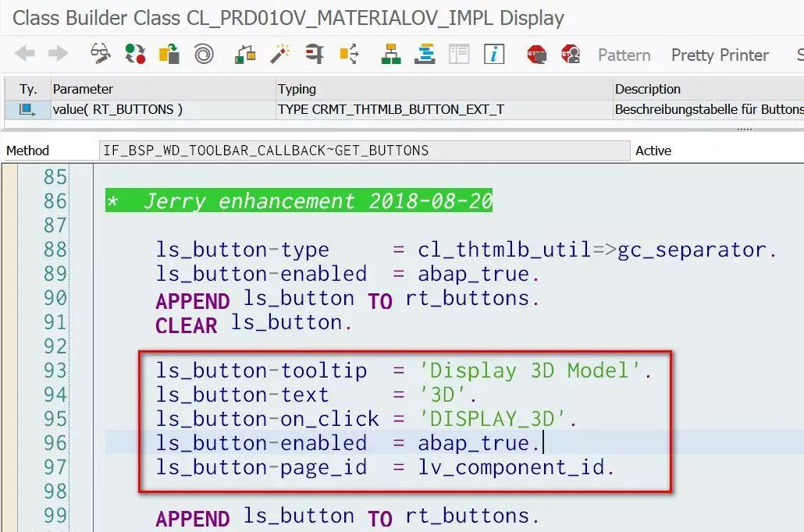Click the Active status text
The image size is (804, 532).
pyautogui.click(x=653, y=151)
